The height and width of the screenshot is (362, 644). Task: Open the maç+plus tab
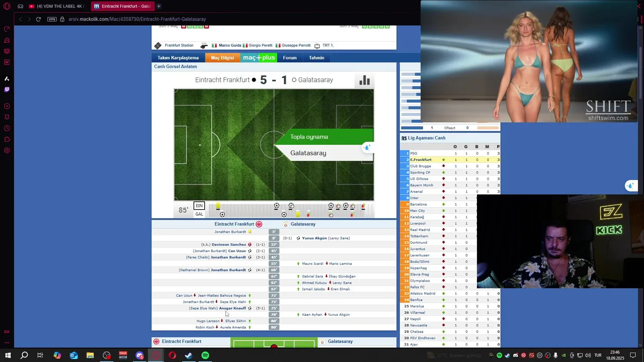[x=259, y=58]
